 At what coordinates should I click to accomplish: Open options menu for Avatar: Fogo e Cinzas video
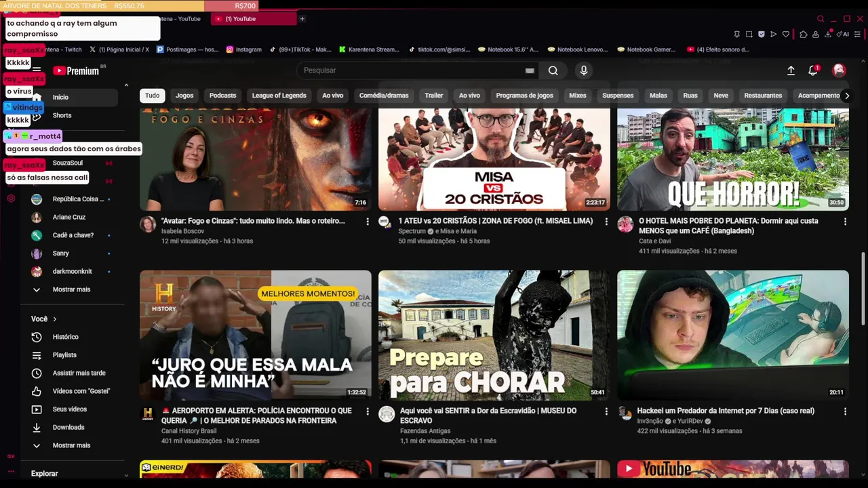[368, 222]
